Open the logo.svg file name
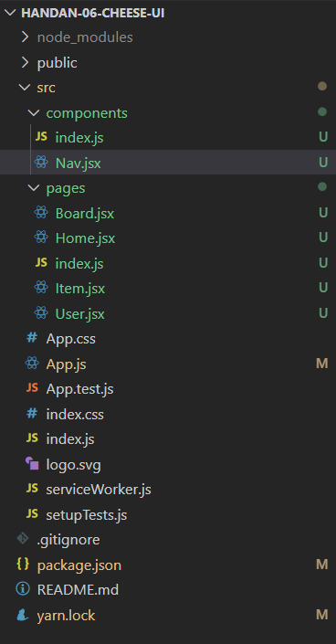 click(x=74, y=465)
